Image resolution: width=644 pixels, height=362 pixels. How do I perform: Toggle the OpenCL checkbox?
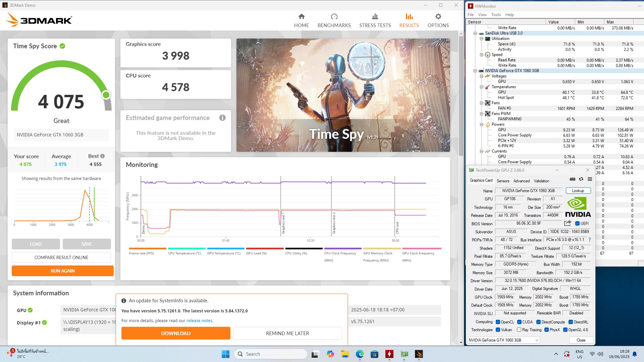pos(498,322)
